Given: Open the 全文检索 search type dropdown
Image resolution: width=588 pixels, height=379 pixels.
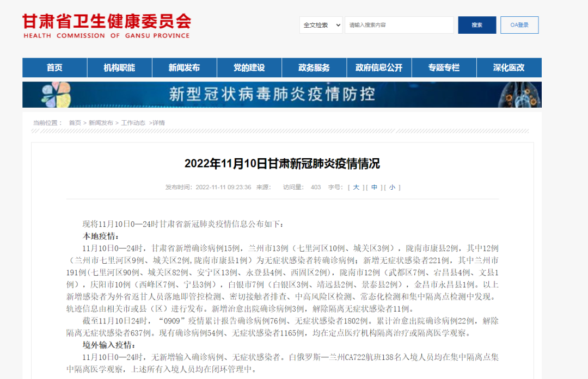Looking at the screenshot, I should pyautogui.click(x=321, y=25).
